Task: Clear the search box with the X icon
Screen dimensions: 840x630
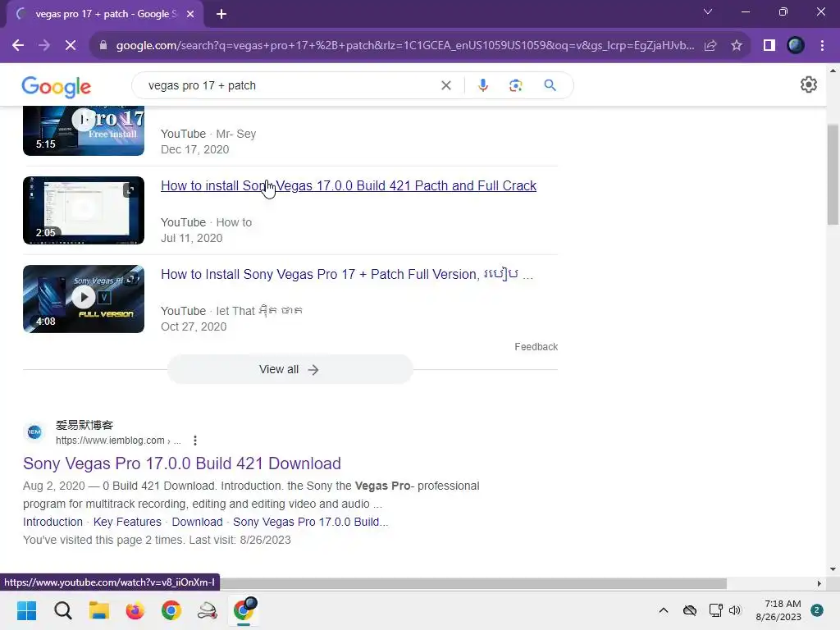Action: [x=445, y=85]
